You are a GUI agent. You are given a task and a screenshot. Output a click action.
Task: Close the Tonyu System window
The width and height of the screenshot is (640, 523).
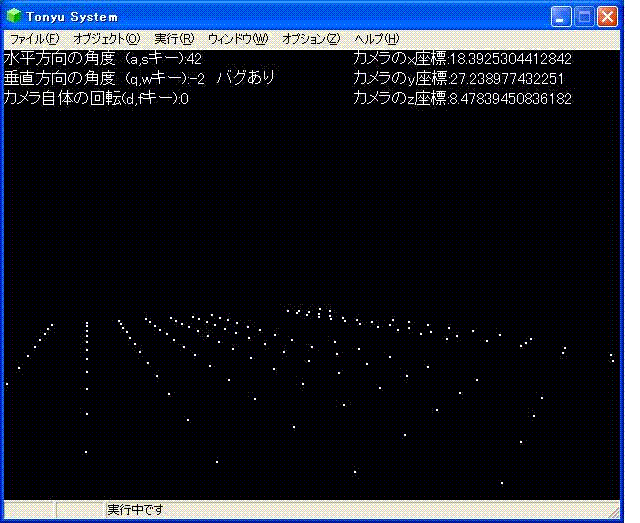608,17
